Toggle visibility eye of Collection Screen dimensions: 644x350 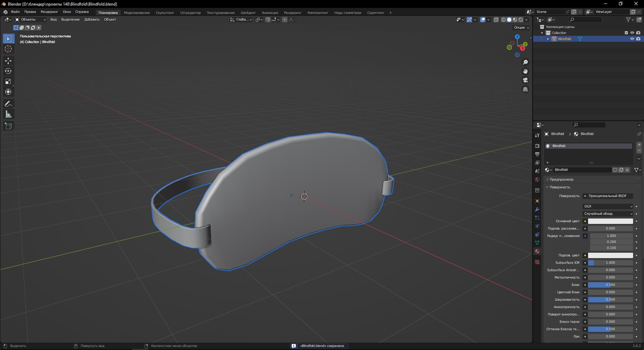coord(632,33)
